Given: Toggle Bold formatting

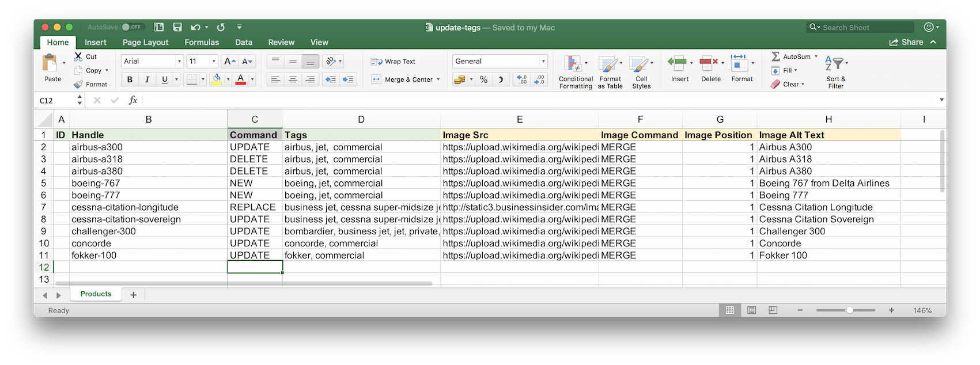Looking at the screenshot, I should pyautogui.click(x=130, y=79).
